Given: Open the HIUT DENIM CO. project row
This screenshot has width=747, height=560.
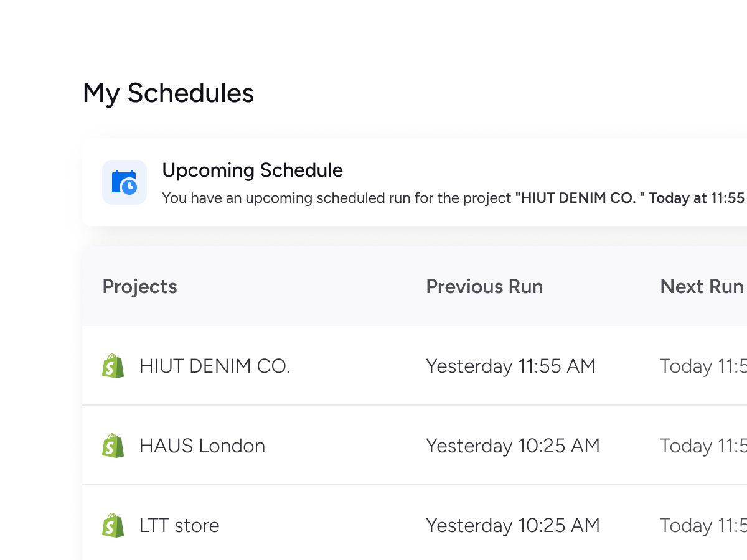Looking at the screenshot, I should click(215, 366).
